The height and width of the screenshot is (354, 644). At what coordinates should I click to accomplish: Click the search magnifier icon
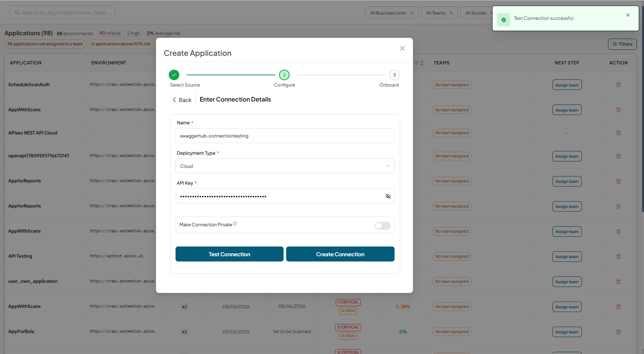tap(17, 12)
